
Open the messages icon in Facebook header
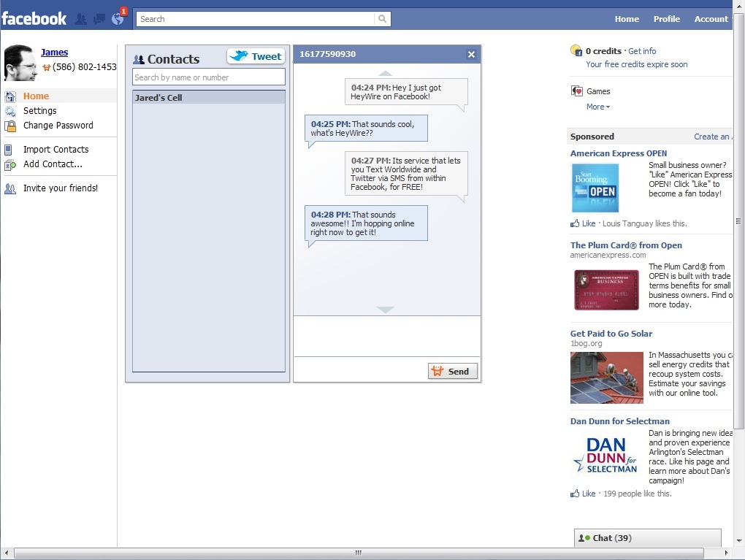click(99, 19)
